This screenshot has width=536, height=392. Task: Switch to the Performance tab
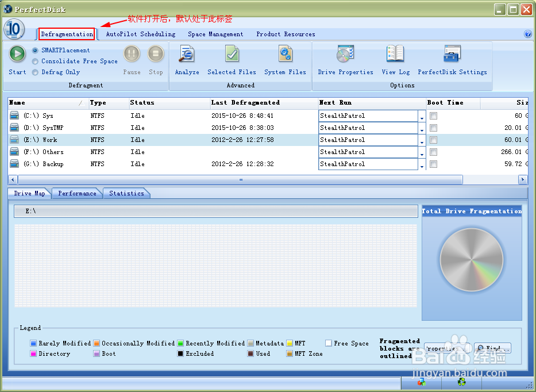pyautogui.click(x=77, y=193)
